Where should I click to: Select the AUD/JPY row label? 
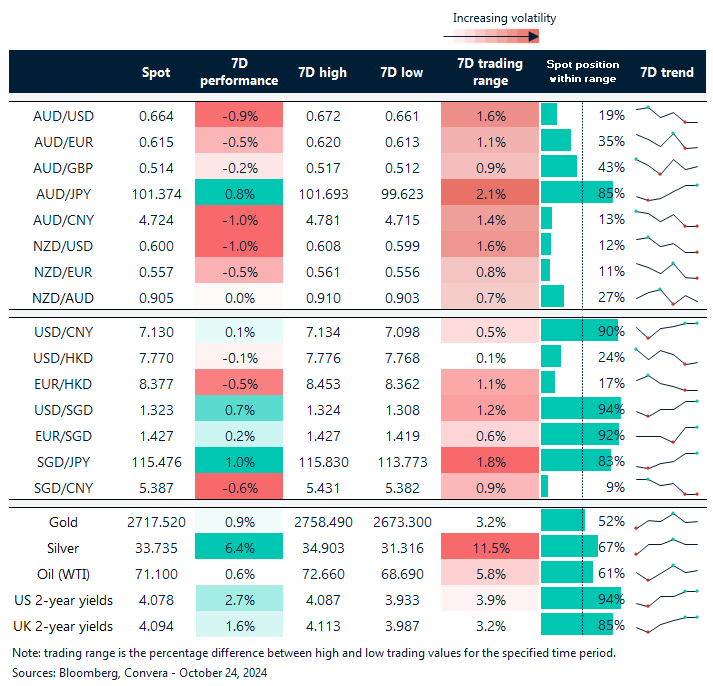coord(63,194)
